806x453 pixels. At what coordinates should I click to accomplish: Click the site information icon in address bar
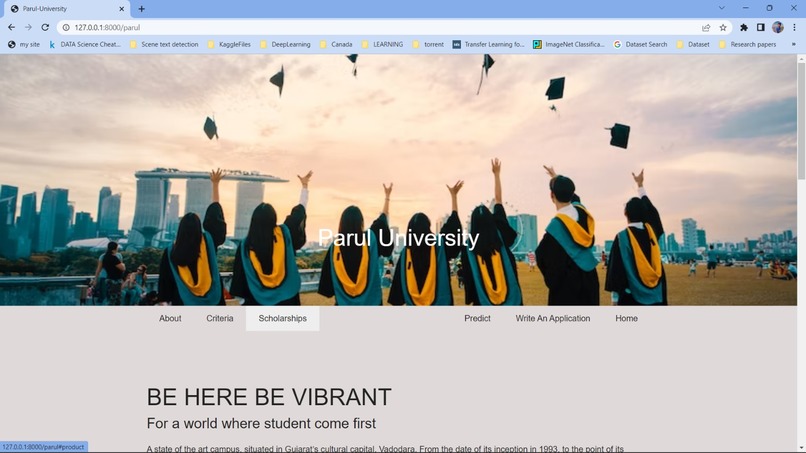[x=66, y=28]
